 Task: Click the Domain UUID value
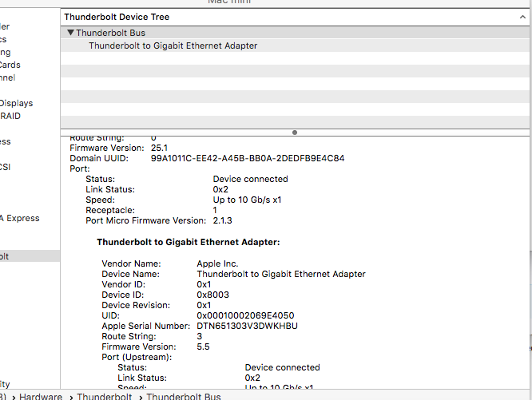point(248,158)
